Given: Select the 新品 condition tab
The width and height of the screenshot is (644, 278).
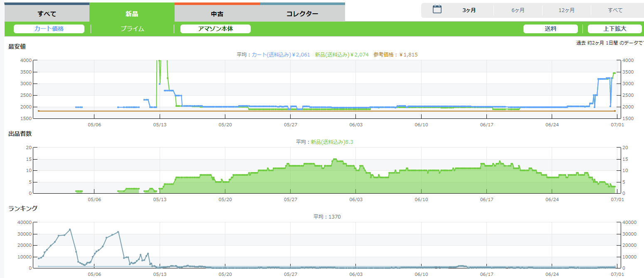Looking at the screenshot, I should click(132, 14).
